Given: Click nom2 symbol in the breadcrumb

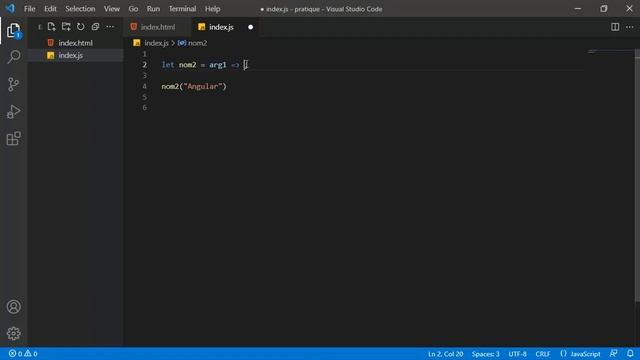Looking at the screenshot, I should point(198,43).
